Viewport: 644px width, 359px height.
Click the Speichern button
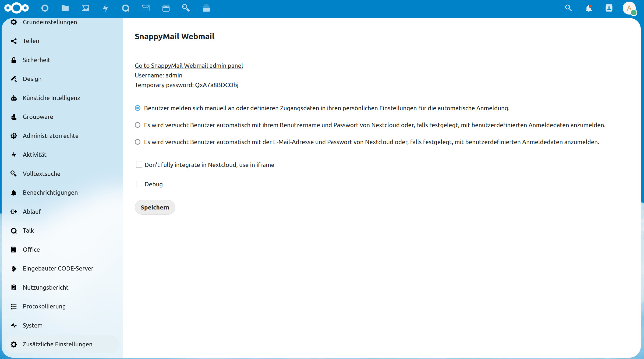155,207
